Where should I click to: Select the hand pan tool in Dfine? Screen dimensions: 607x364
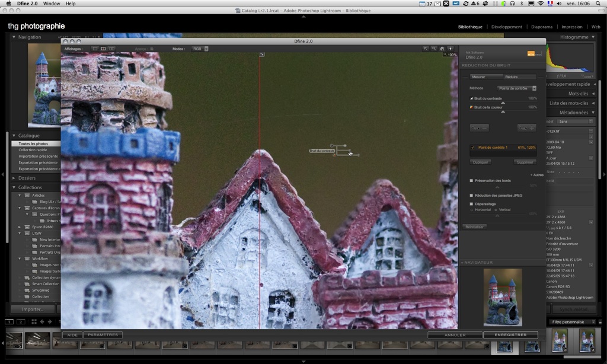(x=442, y=49)
